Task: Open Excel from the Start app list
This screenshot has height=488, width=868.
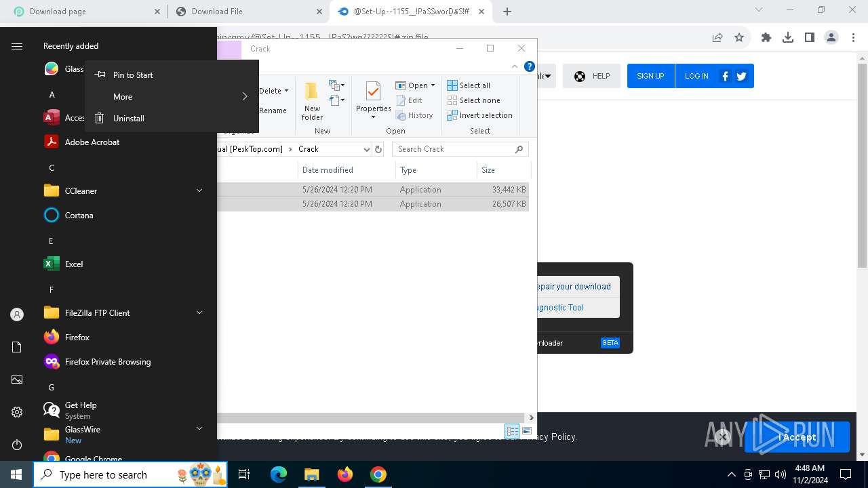Action: 73,264
